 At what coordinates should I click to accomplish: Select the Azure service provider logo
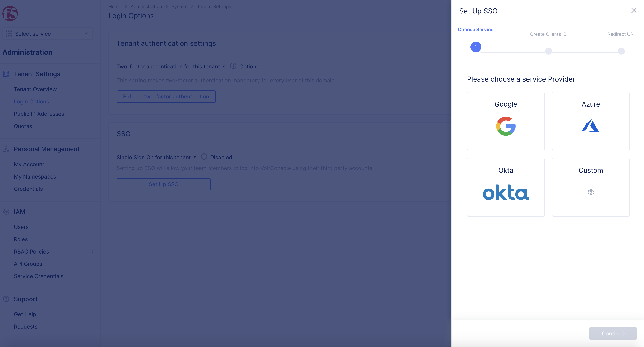click(x=591, y=126)
